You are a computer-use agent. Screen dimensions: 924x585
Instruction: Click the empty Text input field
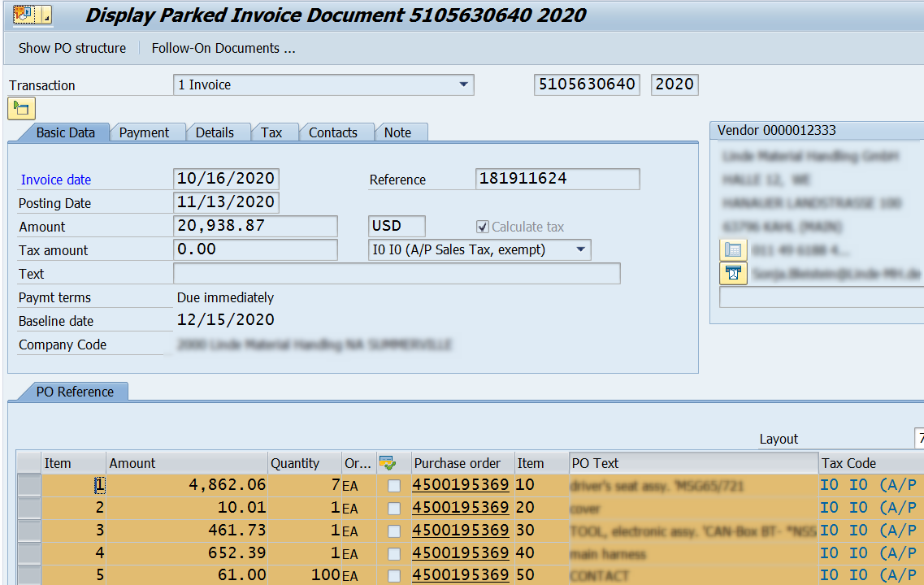click(397, 273)
